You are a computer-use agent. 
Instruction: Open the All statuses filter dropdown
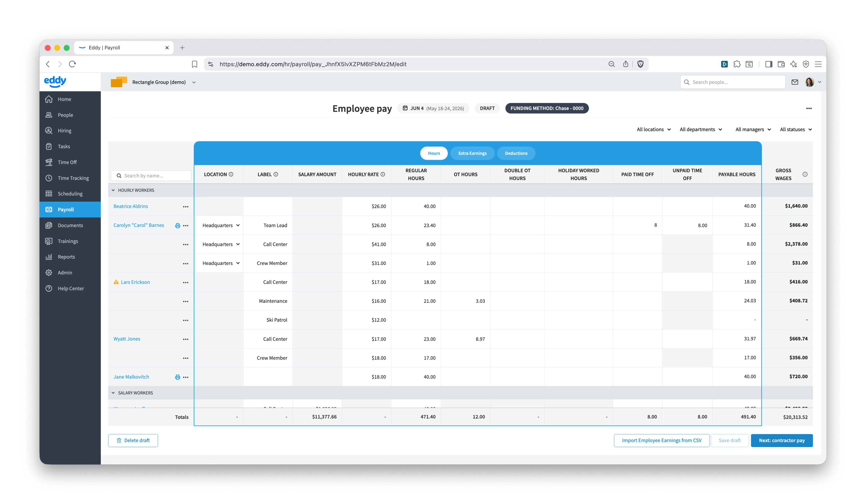click(796, 129)
